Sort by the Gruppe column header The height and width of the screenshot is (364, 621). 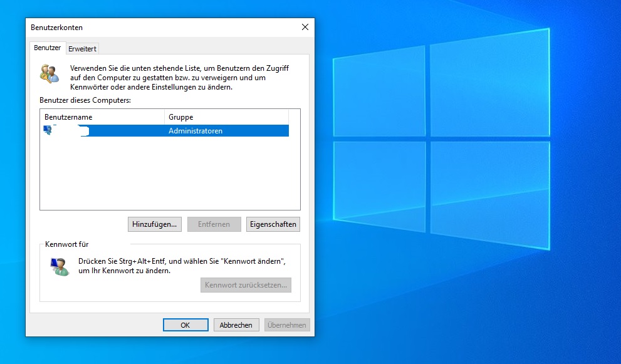[227, 117]
